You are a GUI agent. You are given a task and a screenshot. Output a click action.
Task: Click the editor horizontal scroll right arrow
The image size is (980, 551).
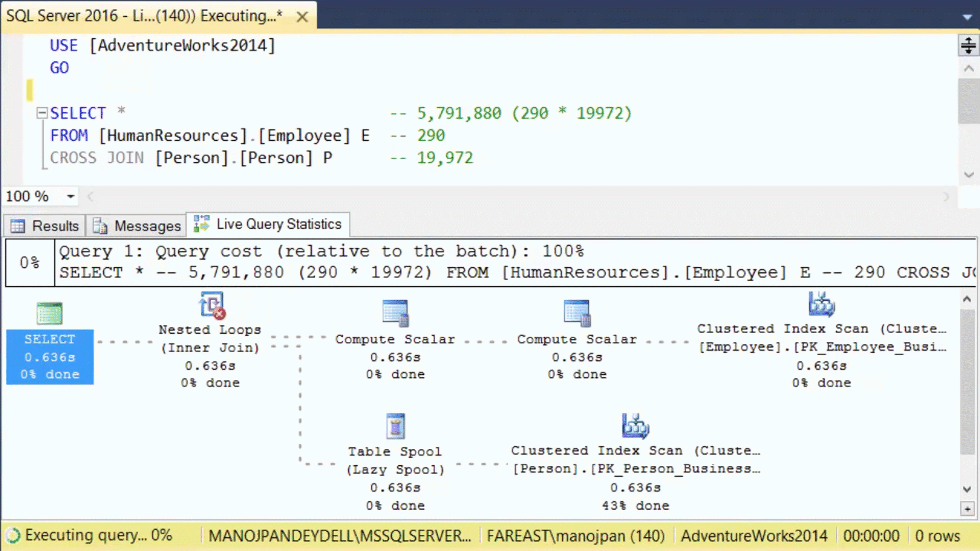coord(946,196)
